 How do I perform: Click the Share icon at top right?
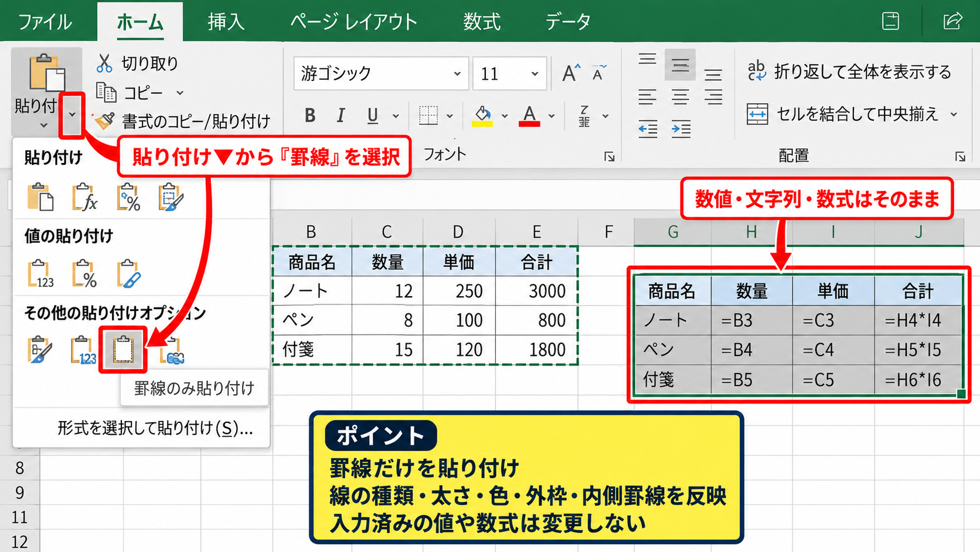[x=952, y=21]
